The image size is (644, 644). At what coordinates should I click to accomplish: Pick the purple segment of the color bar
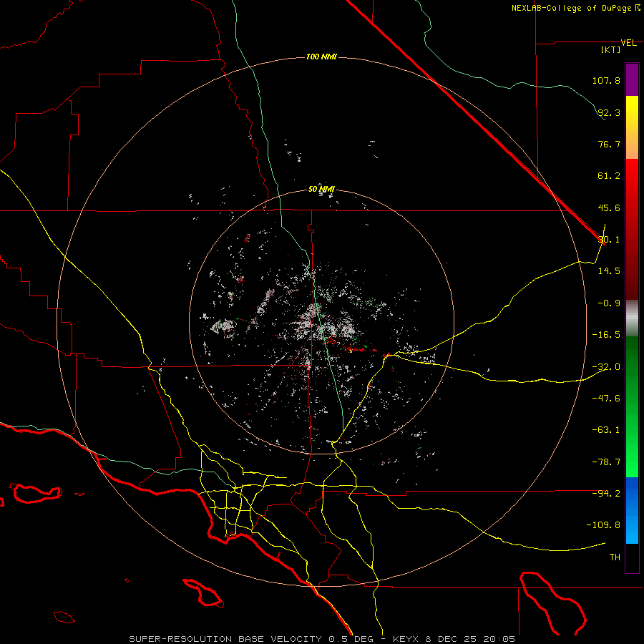point(632,79)
